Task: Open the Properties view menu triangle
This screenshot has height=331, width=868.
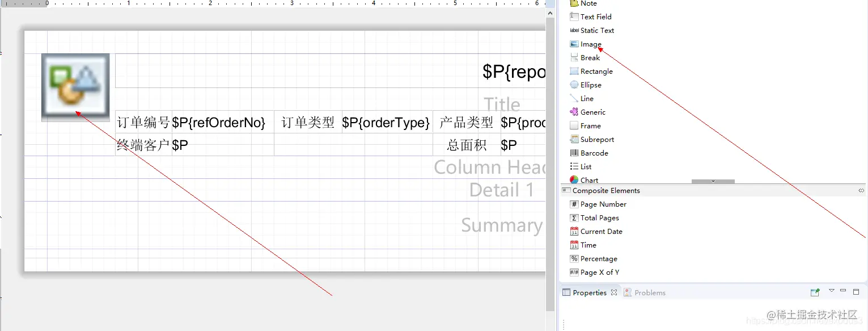Action: click(x=832, y=291)
